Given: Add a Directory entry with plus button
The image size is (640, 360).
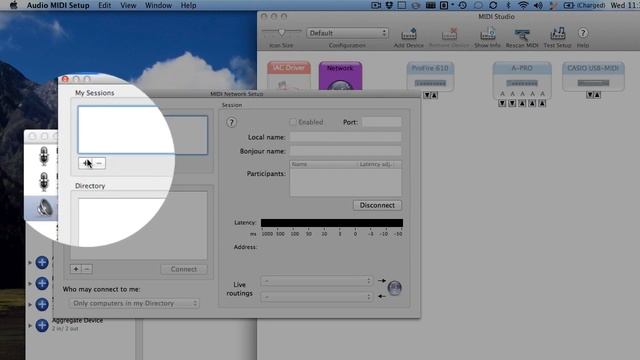Looking at the screenshot, I should coord(76,269).
